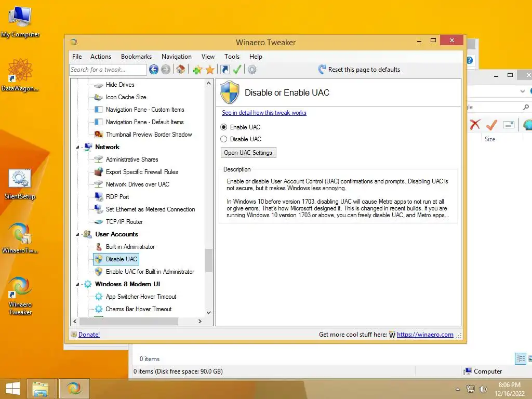Screen dimensions: 532x399
Task: Click the volume speaker tray icon
Action: pyautogui.click(x=483, y=389)
